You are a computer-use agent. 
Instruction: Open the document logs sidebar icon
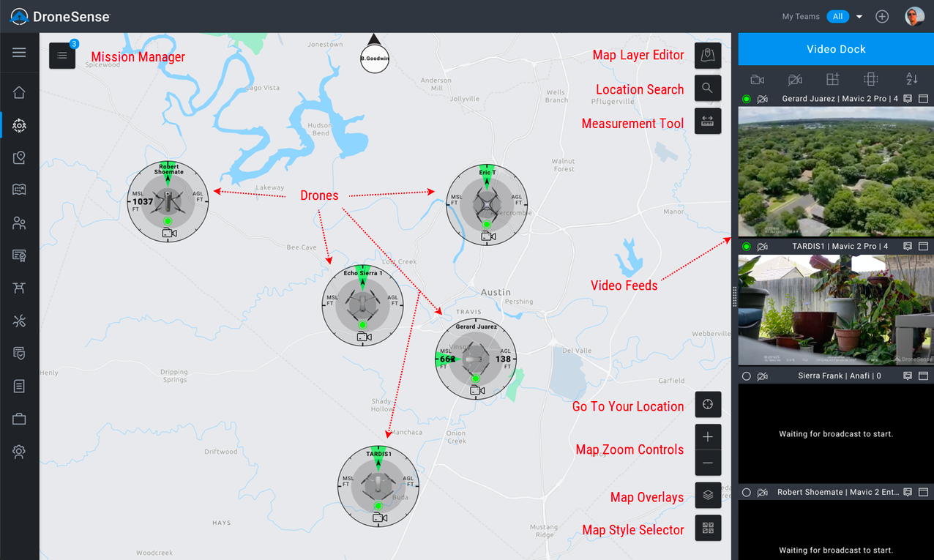19,386
